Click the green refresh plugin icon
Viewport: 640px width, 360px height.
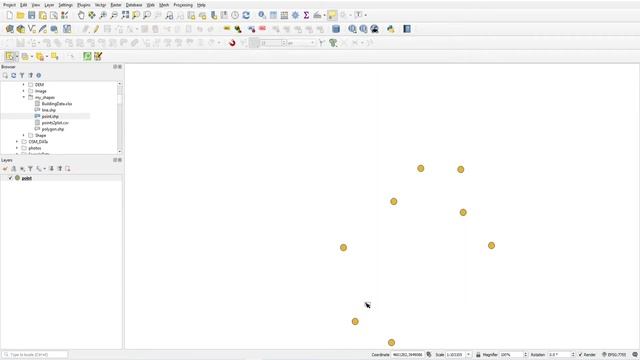pyautogui.click(x=87, y=56)
